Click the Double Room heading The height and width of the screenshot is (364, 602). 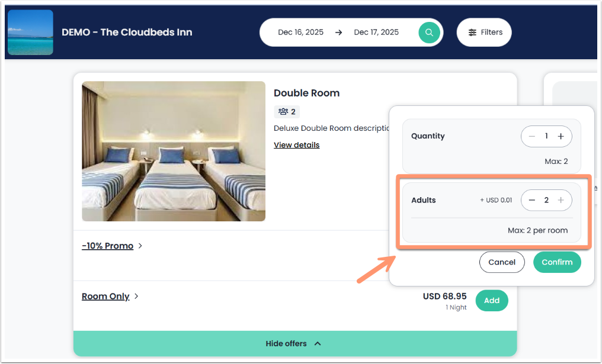pyautogui.click(x=306, y=93)
